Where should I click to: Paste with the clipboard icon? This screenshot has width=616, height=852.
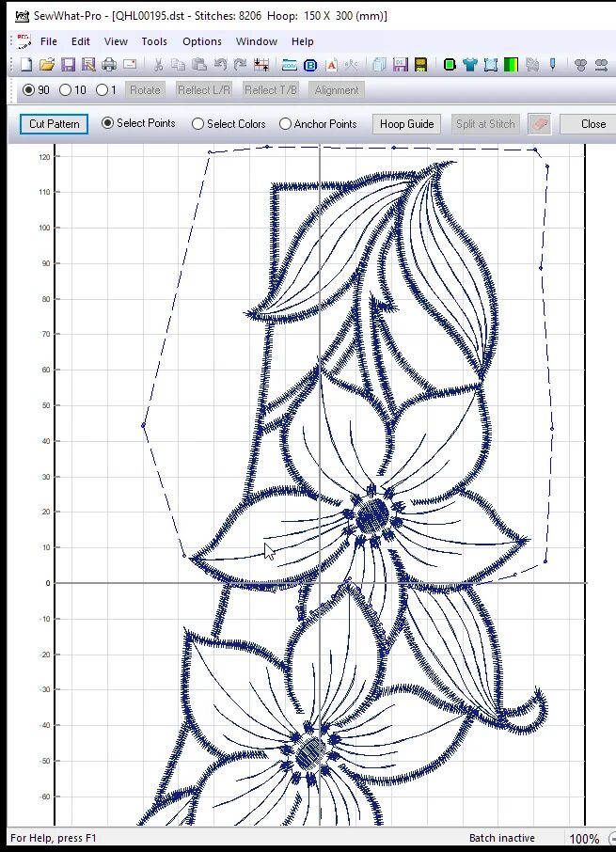pyautogui.click(x=199, y=65)
